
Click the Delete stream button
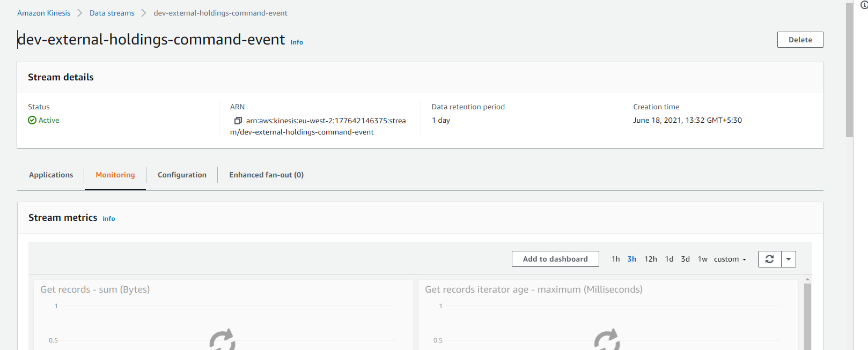point(800,40)
